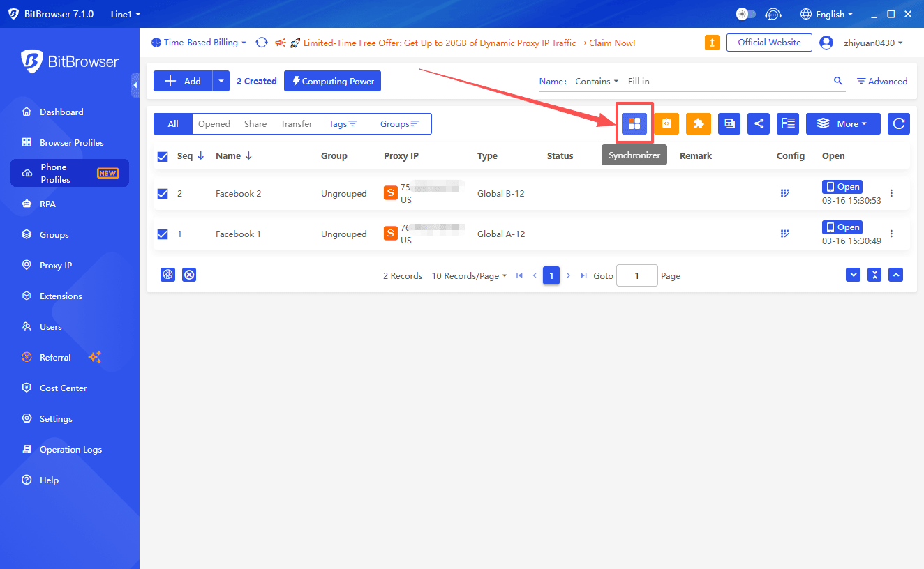Open the English language dropdown
The image size is (924, 569).
(826, 14)
